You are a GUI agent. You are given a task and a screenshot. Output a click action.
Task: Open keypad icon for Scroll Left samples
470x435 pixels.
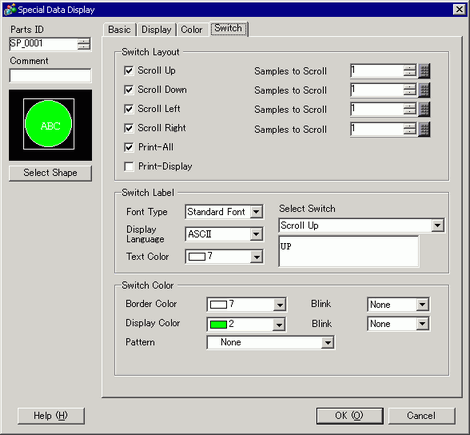coord(424,109)
